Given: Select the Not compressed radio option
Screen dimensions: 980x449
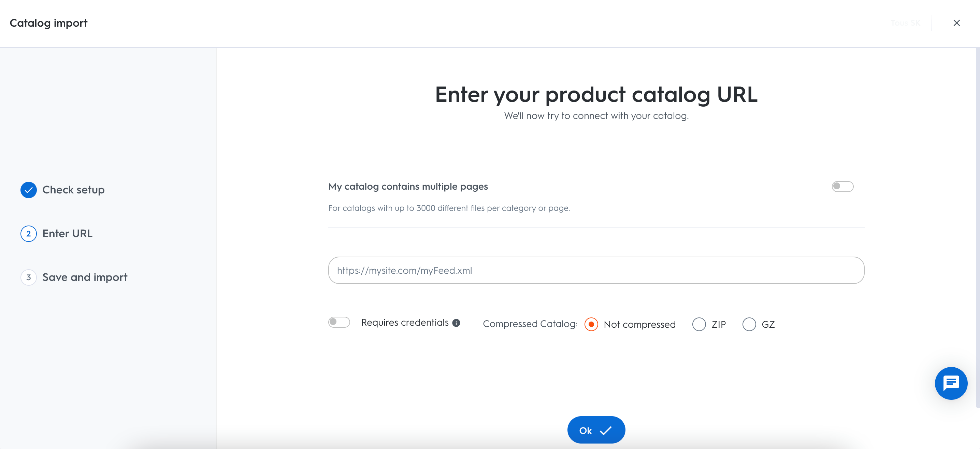Looking at the screenshot, I should pyautogui.click(x=591, y=324).
